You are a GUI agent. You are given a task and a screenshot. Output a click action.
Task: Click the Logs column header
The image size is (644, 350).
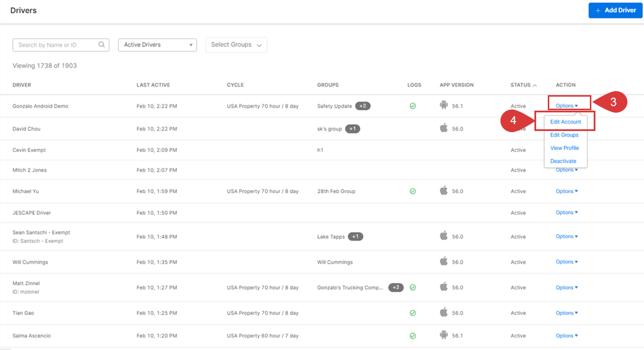pyautogui.click(x=414, y=85)
